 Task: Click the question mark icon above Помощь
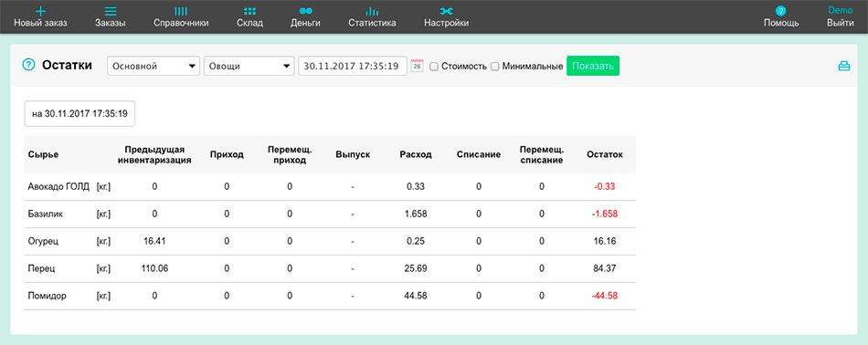781,11
